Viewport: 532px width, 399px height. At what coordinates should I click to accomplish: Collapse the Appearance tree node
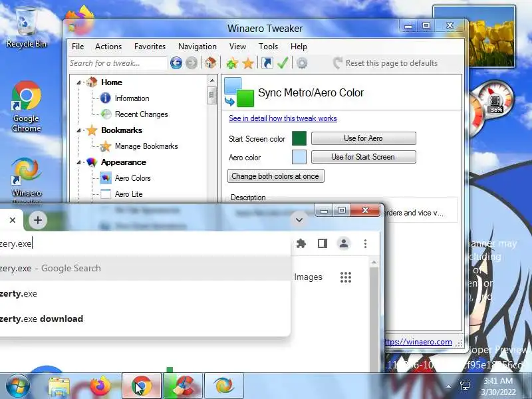click(78, 162)
